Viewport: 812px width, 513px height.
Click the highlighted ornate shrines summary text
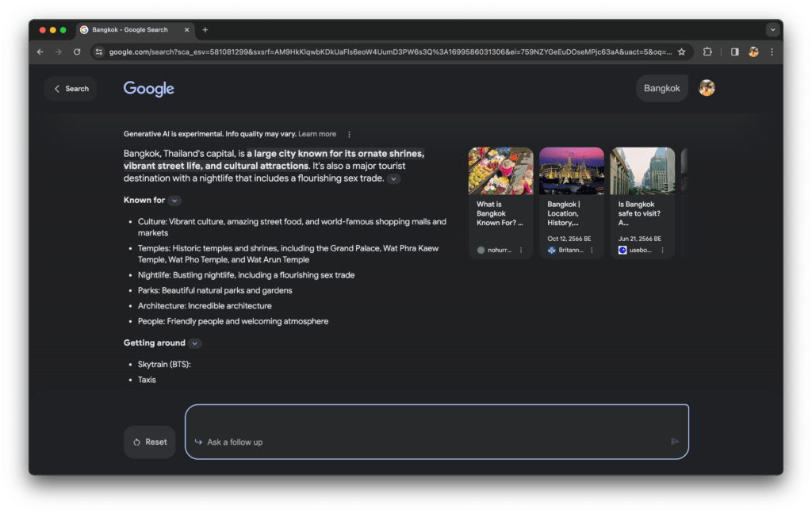(x=274, y=159)
